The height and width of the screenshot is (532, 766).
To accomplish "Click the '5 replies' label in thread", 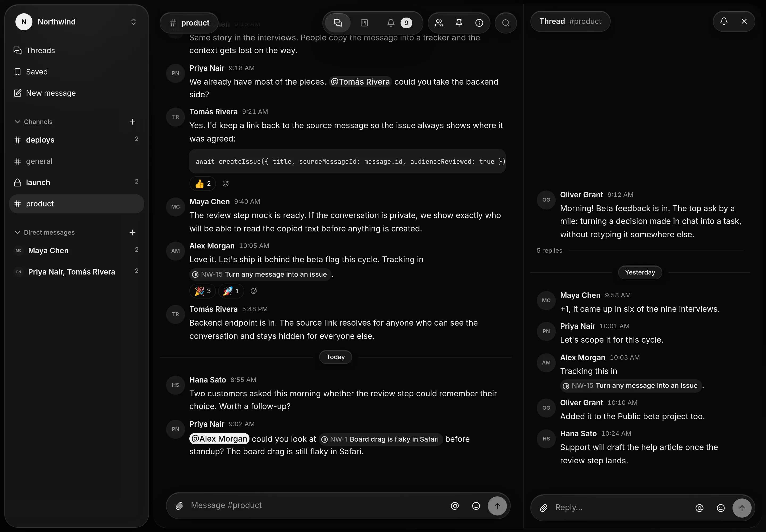I will coord(549,250).
